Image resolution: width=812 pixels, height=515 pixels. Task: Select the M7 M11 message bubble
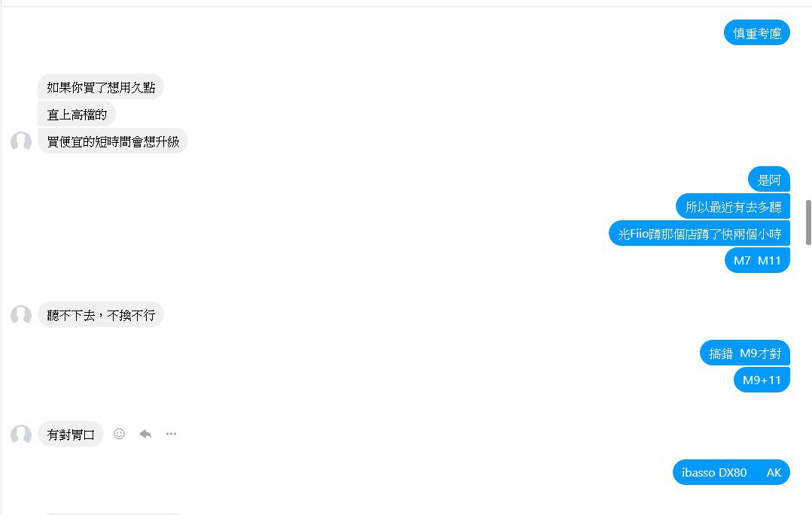(757, 261)
